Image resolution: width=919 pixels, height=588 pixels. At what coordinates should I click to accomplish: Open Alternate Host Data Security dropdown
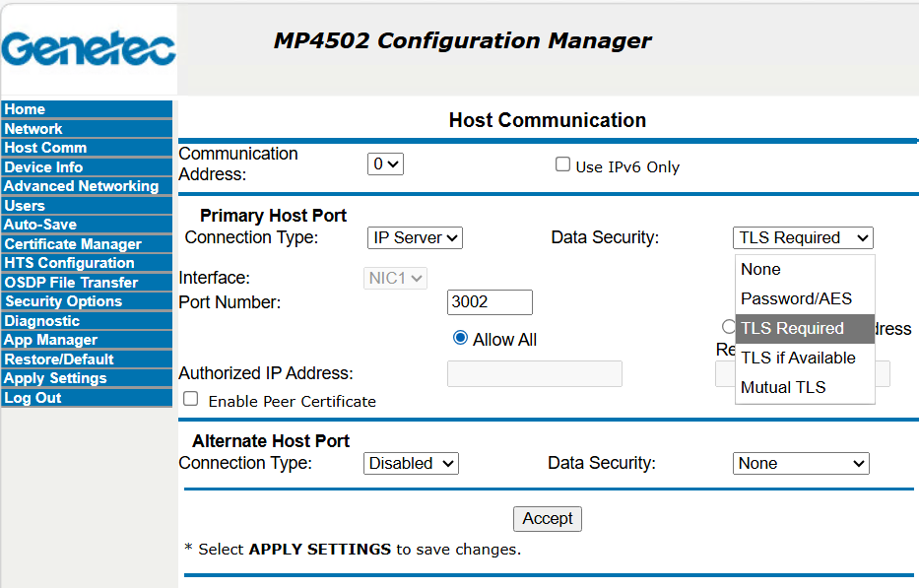801,463
